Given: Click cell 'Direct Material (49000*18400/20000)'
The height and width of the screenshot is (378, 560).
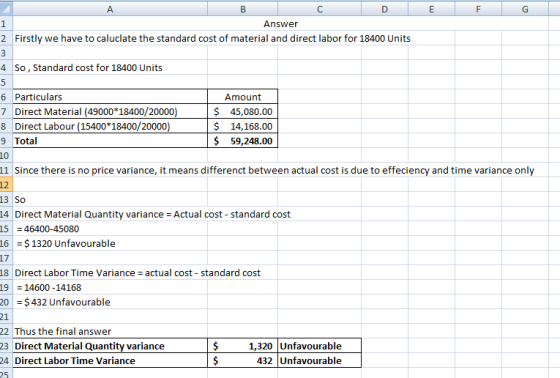Looking at the screenshot, I should [110, 111].
